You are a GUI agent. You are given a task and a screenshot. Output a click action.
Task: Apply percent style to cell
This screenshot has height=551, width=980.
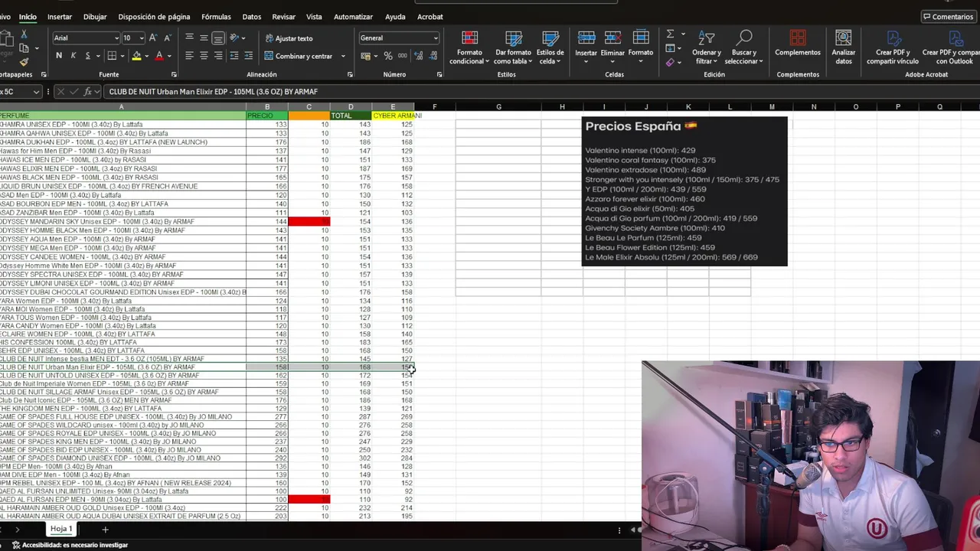click(x=388, y=56)
